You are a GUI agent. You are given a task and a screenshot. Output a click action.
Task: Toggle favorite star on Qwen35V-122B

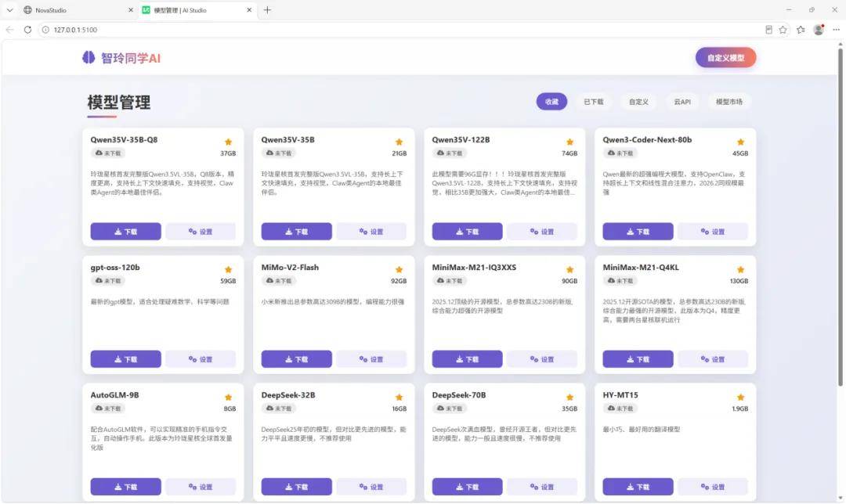tap(569, 142)
